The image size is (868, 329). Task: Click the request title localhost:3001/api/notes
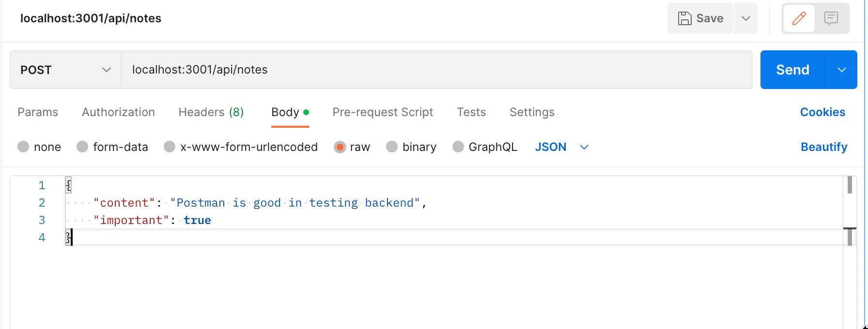(91, 18)
